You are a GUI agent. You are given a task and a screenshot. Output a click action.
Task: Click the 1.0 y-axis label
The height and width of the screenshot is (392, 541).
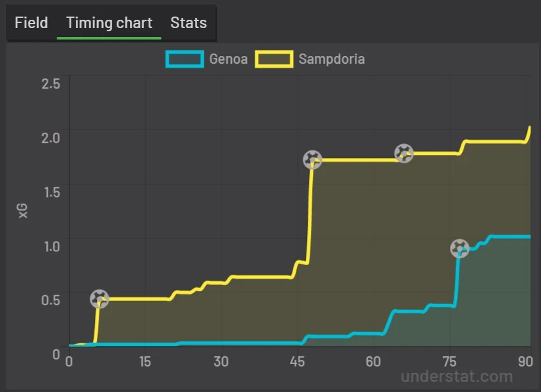[50, 245]
